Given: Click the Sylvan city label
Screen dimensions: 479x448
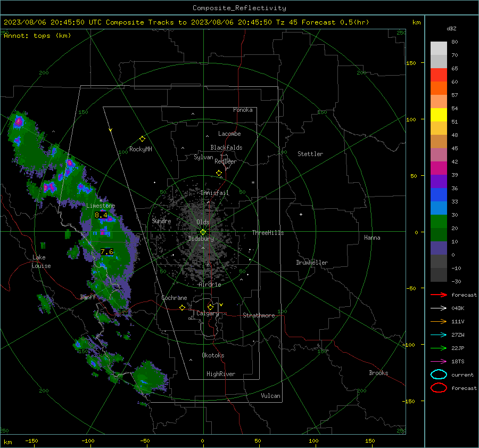Looking at the screenshot, I should pyautogui.click(x=203, y=157).
